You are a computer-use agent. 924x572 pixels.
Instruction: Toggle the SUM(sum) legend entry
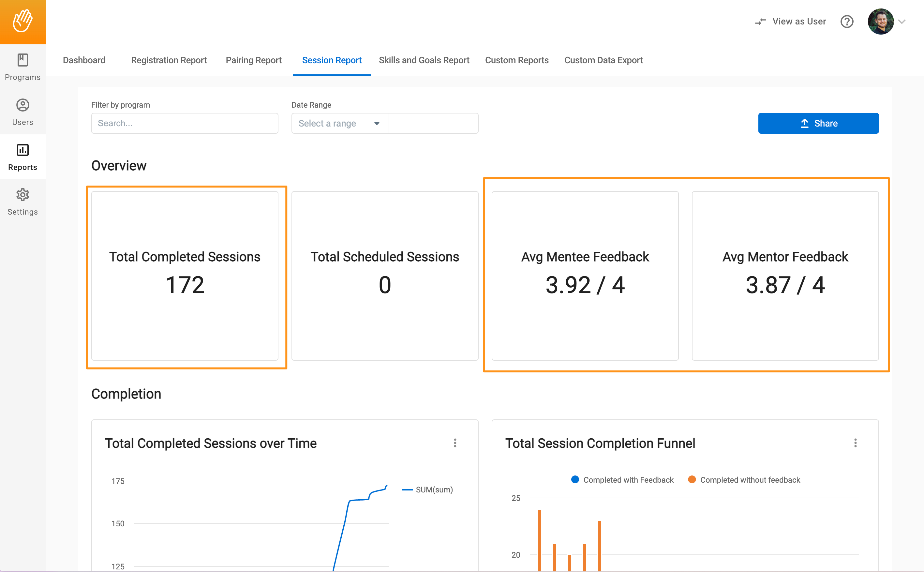pos(427,489)
